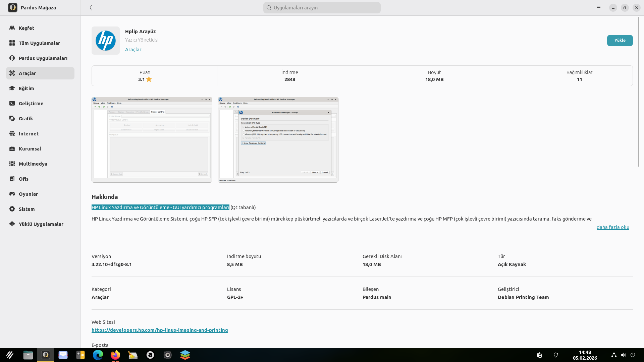Expand description with 'daha fazla oku'

click(612, 227)
